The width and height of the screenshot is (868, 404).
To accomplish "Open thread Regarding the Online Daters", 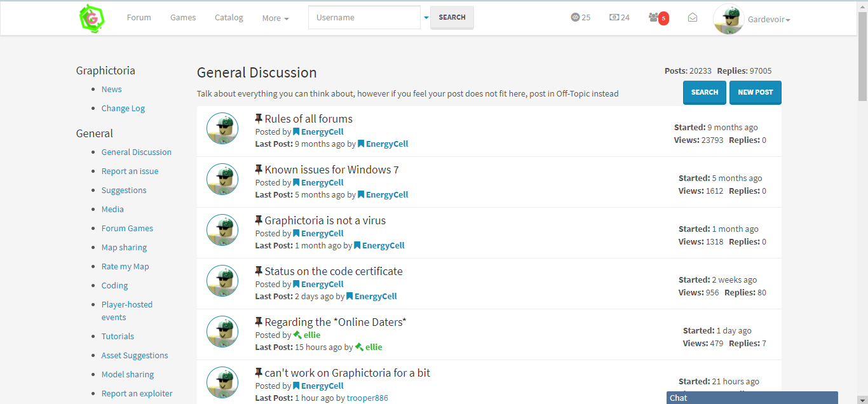I will click(336, 322).
